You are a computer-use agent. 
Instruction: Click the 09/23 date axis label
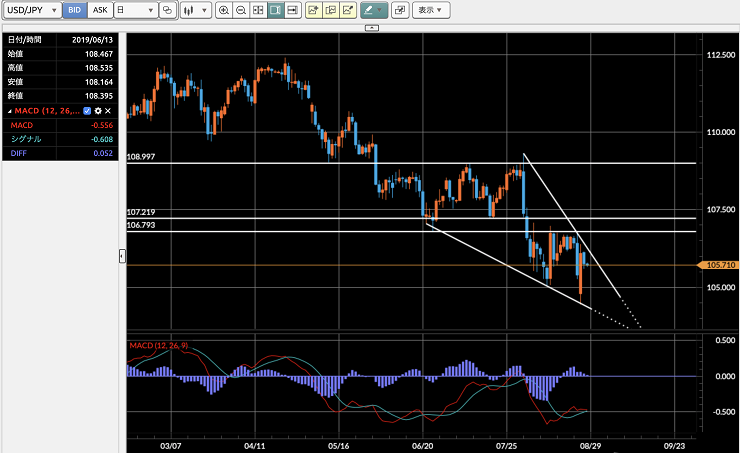674,446
